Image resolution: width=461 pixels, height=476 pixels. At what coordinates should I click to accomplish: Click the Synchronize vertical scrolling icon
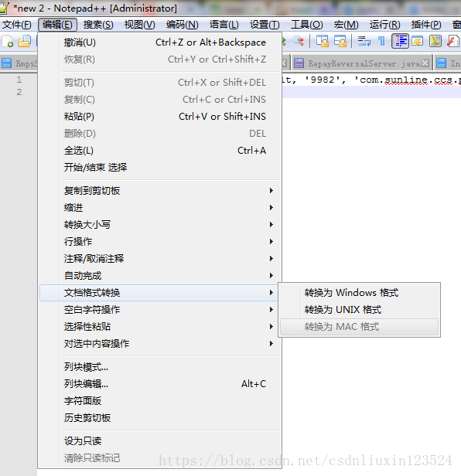(323, 41)
